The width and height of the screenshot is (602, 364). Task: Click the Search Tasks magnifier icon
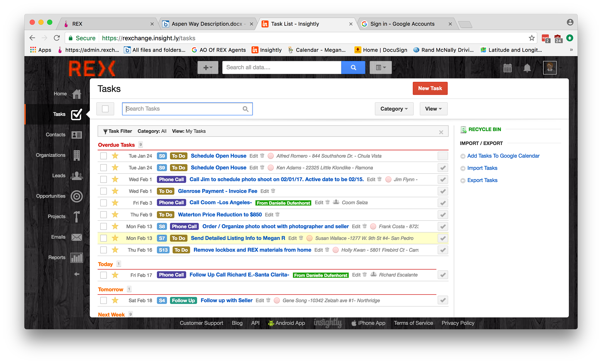tap(246, 109)
